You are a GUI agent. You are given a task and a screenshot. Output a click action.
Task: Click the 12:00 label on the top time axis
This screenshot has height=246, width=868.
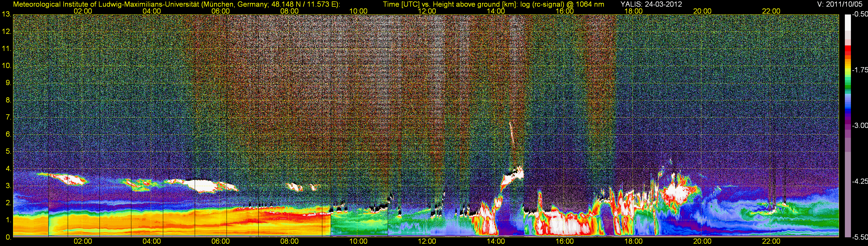point(427,11)
